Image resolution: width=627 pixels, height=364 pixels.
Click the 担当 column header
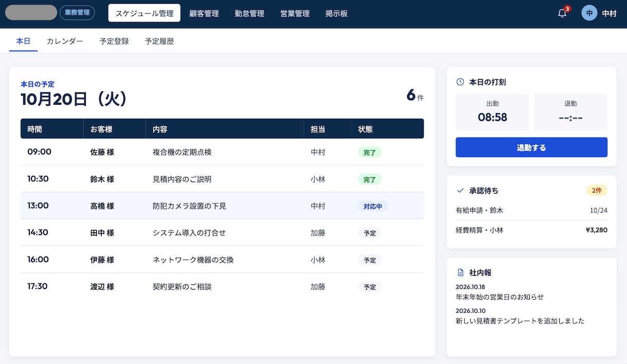pyautogui.click(x=318, y=129)
